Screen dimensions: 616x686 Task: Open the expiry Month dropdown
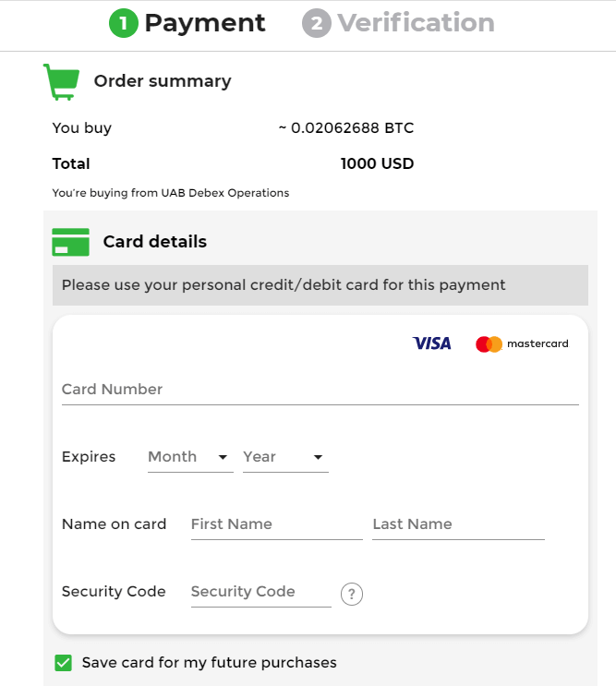[189, 457]
